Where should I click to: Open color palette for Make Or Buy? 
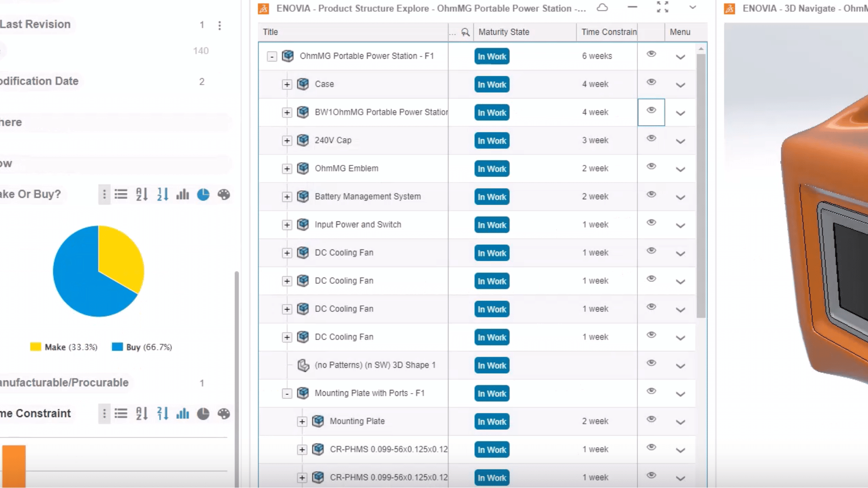click(224, 194)
